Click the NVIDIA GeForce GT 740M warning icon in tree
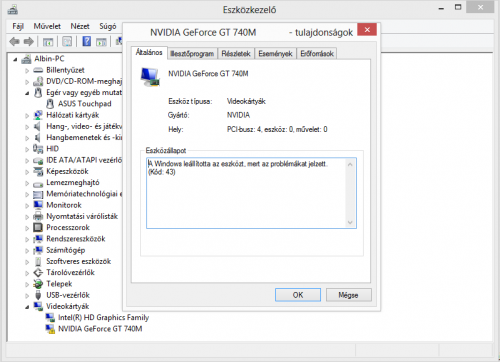The width and height of the screenshot is (500, 362). point(50,329)
